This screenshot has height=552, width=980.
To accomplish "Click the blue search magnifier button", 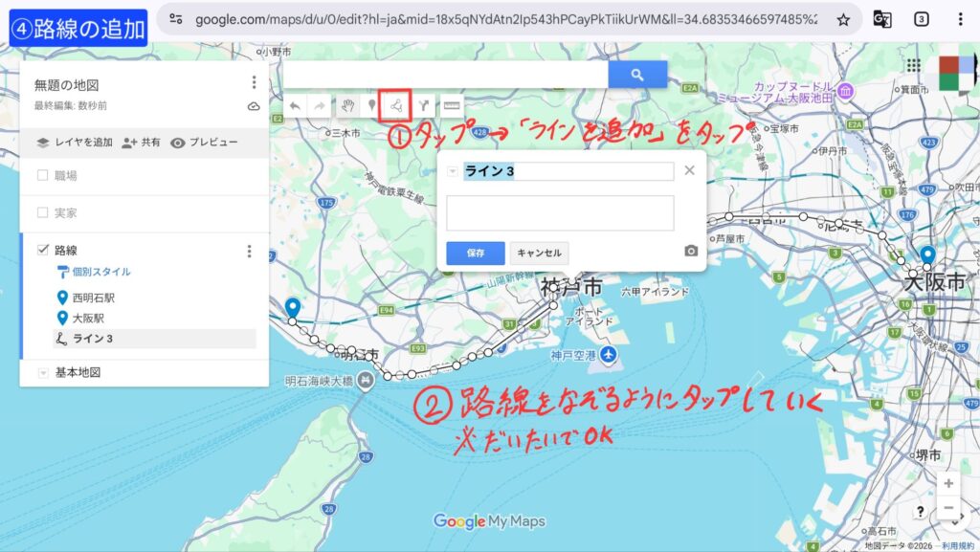I will point(637,75).
